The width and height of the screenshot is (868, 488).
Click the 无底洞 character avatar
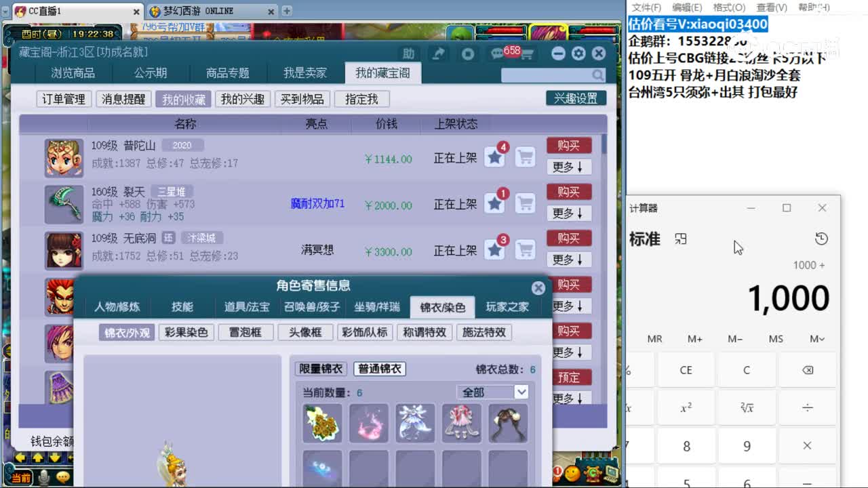(64, 250)
